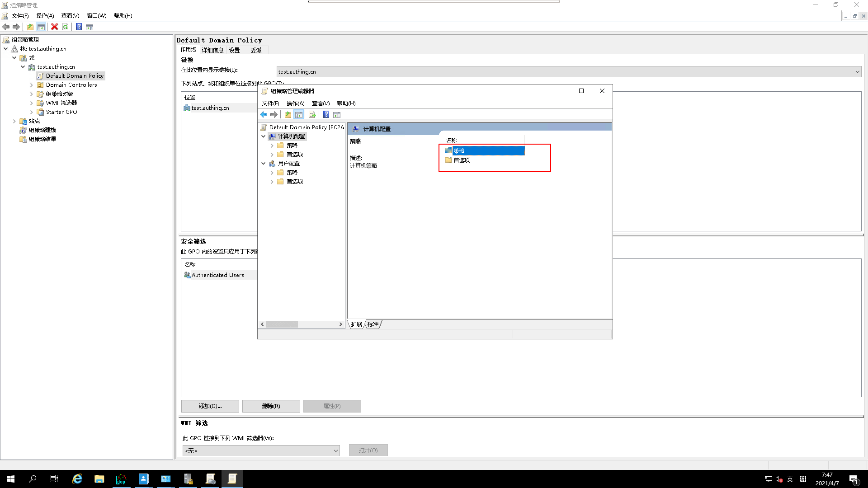Open File Explorer from the taskbar

click(99, 479)
